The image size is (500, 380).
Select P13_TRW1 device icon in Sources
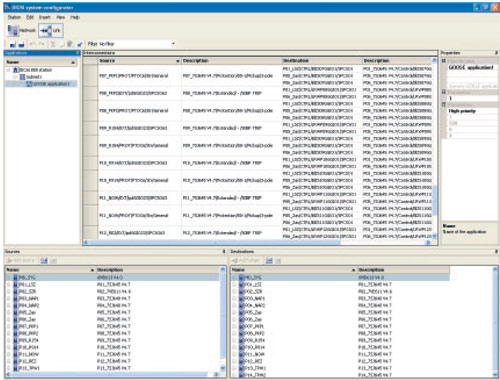click(x=15, y=368)
